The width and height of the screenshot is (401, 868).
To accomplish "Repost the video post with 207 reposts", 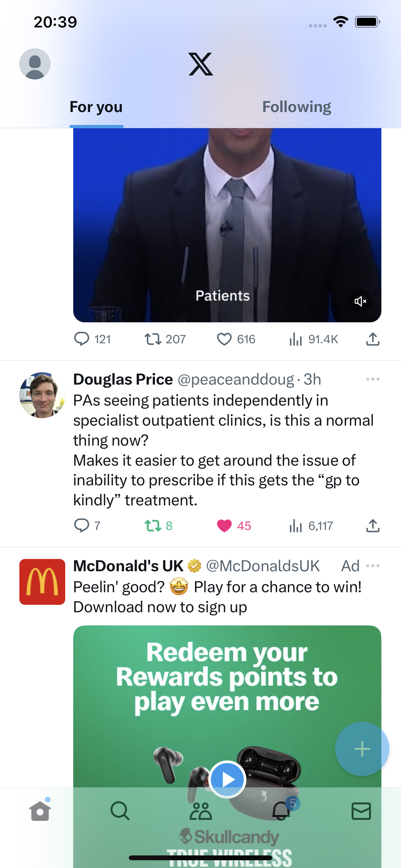I will tap(153, 339).
